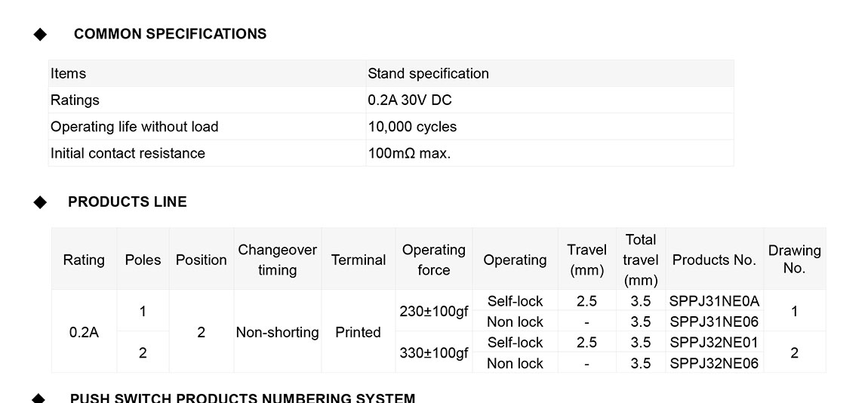Click the '230±100gf' operating force cell
The image size is (868, 403).
pyautogui.click(x=433, y=311)
